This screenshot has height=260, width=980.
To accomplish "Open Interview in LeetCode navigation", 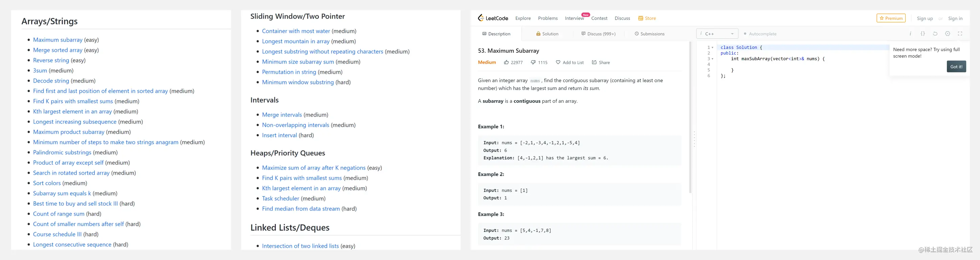I will 575,18.
